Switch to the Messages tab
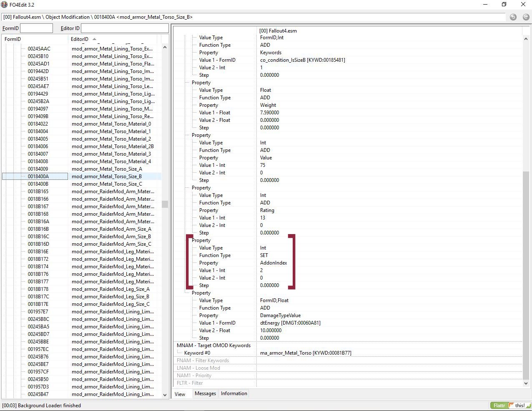Screen dimensions: 532x411 tap(205, 393)
